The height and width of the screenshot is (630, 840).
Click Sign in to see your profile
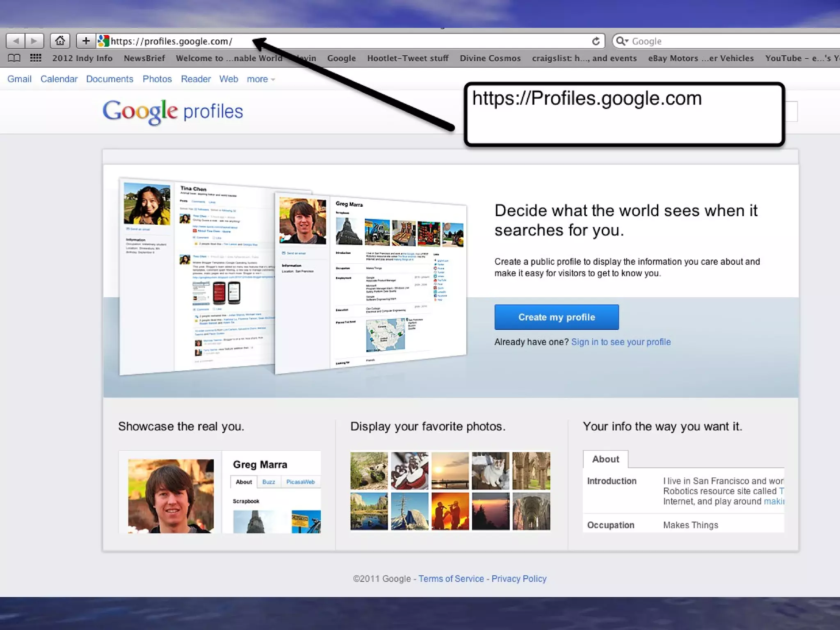tap(621, 342)
